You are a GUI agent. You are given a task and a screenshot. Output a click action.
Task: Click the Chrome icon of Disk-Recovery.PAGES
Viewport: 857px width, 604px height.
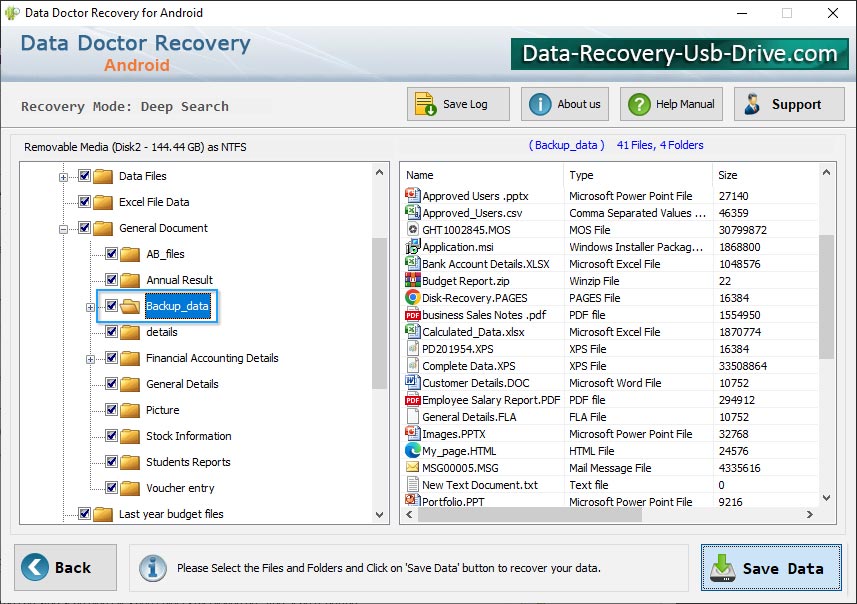point(412,297)
